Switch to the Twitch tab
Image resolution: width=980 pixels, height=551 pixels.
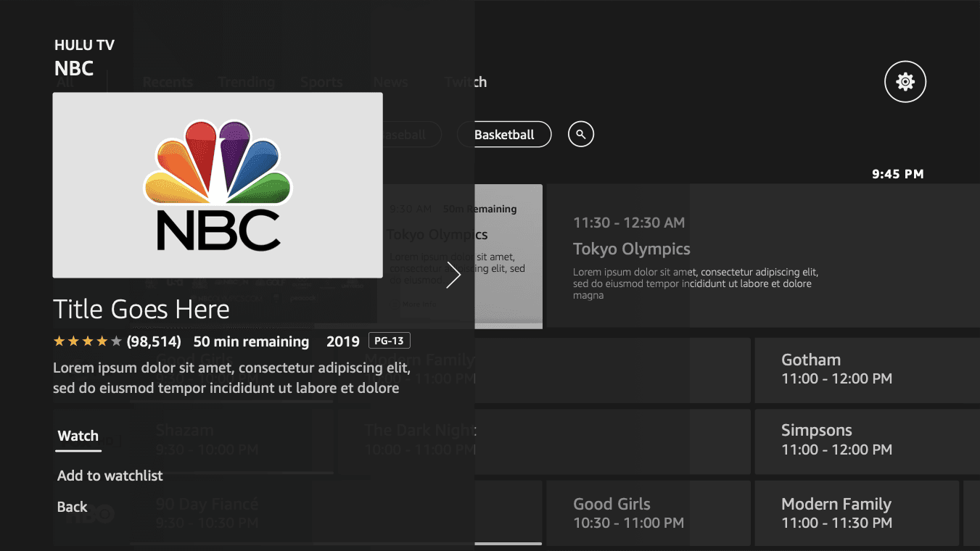(466, 82)
